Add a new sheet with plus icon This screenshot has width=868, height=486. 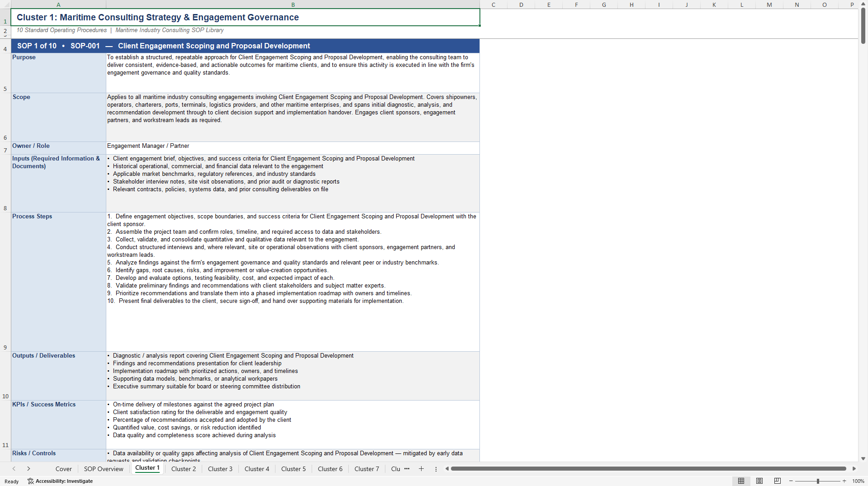point(421,469)
